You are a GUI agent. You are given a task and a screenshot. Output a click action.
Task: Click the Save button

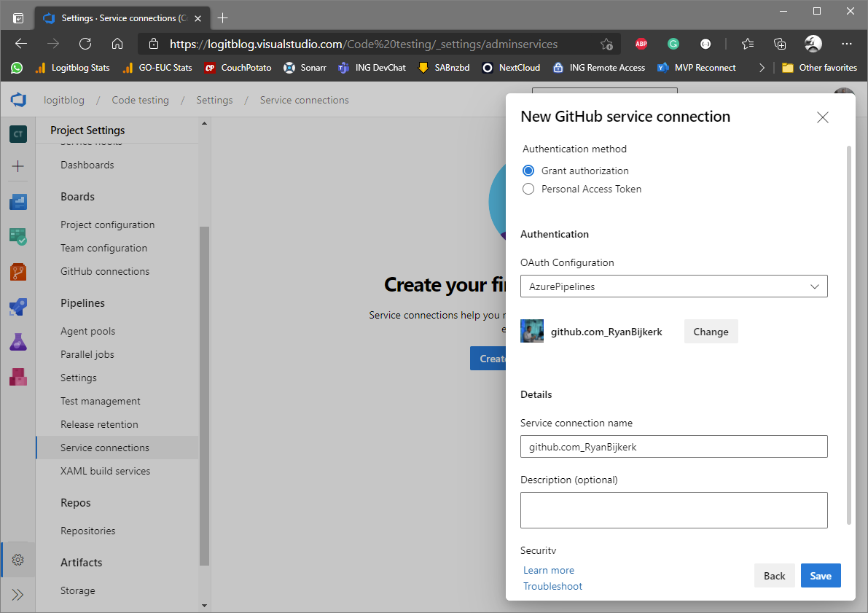pos(821,576)
